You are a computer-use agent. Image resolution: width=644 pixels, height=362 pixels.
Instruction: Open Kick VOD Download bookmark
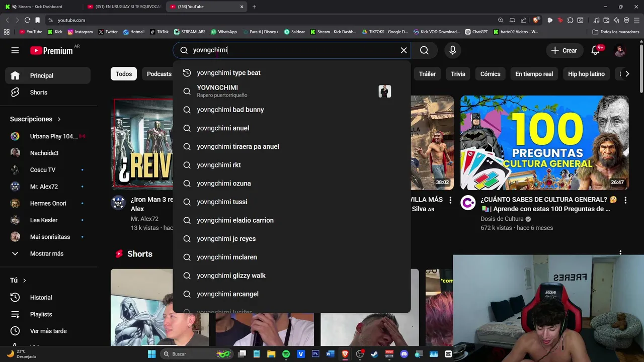tap(436, 32)
